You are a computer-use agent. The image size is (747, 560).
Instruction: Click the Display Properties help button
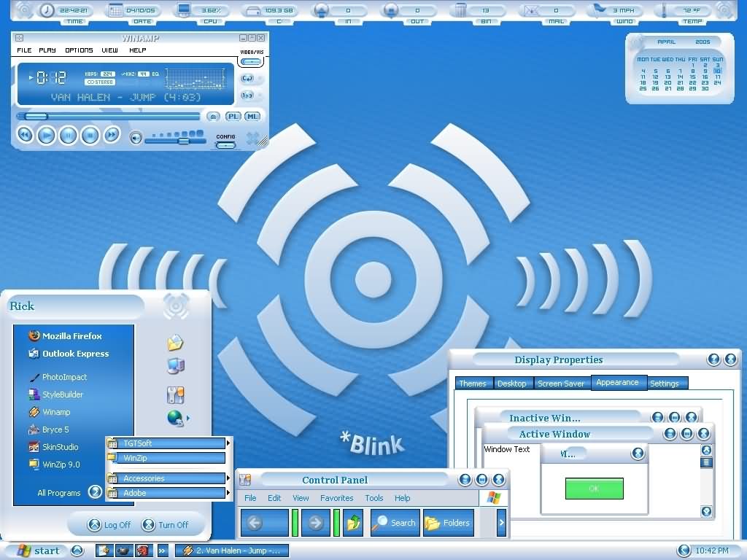click(713, 359)
